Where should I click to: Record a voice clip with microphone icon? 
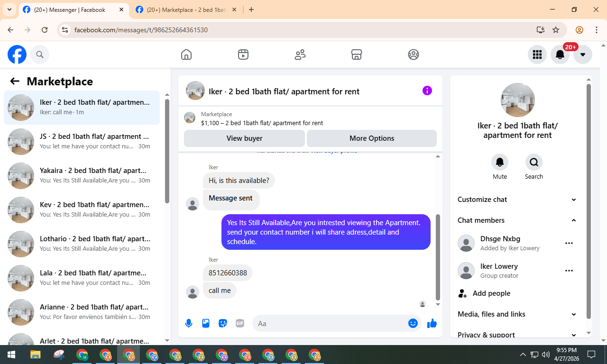[189, 323]
